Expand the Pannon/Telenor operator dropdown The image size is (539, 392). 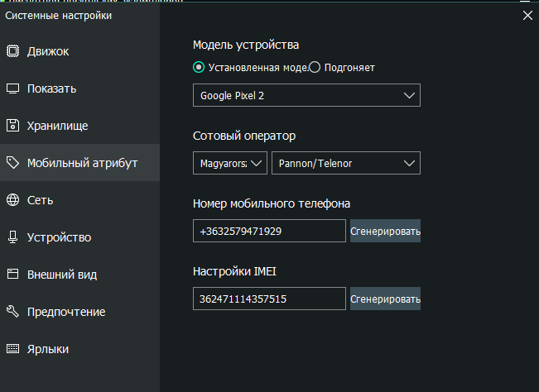[x=345, y=163]
